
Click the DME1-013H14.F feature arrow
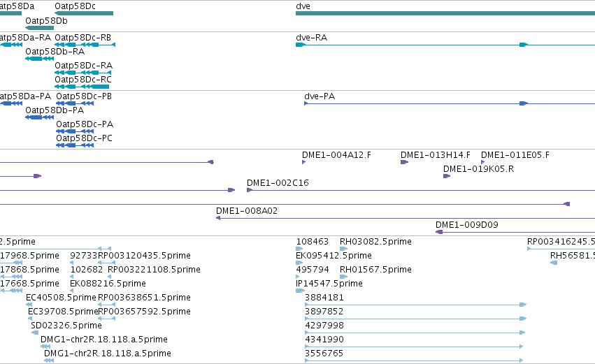(x=405, y=162)
